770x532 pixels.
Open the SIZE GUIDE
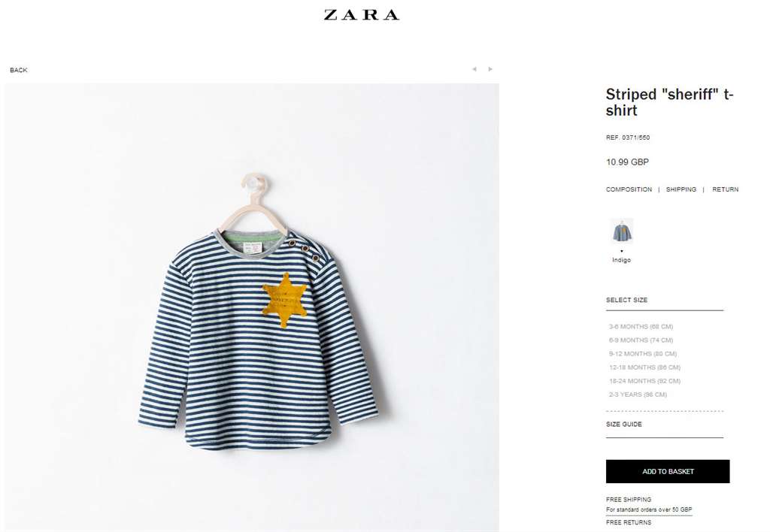[x=623, y=424]
